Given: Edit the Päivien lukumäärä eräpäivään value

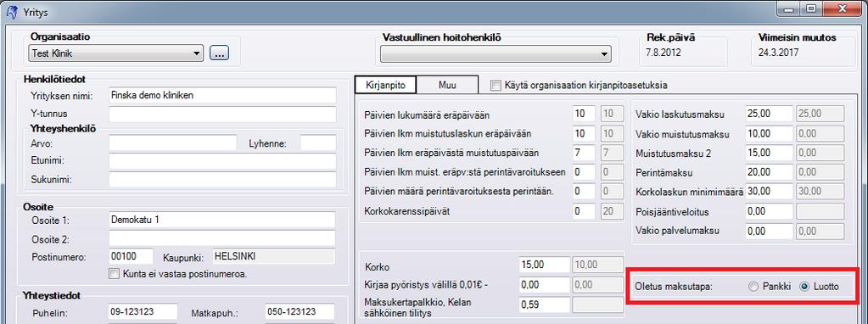Looking at the screenshot, I should pyautogui.click(x=584, y=115).
